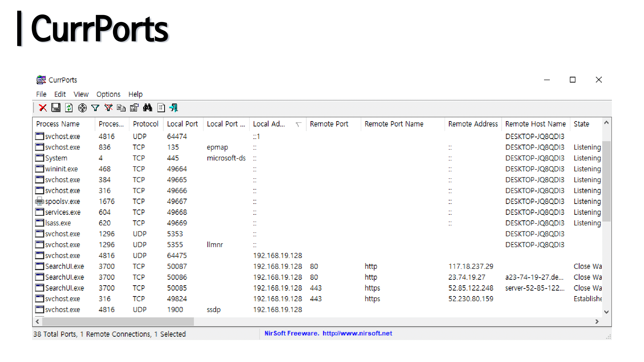644x362 pixels.
Task: Click the exit door icon
Action: (174, 108)
